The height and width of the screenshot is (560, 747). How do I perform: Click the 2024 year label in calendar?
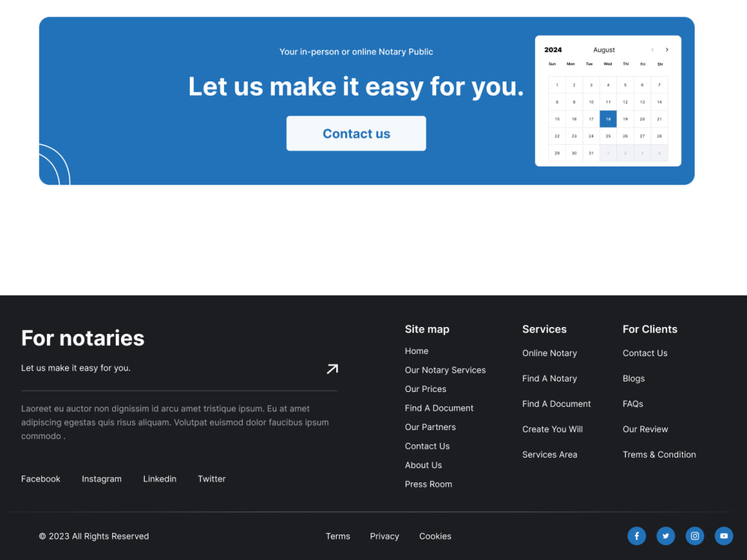(x=553, y=49)
